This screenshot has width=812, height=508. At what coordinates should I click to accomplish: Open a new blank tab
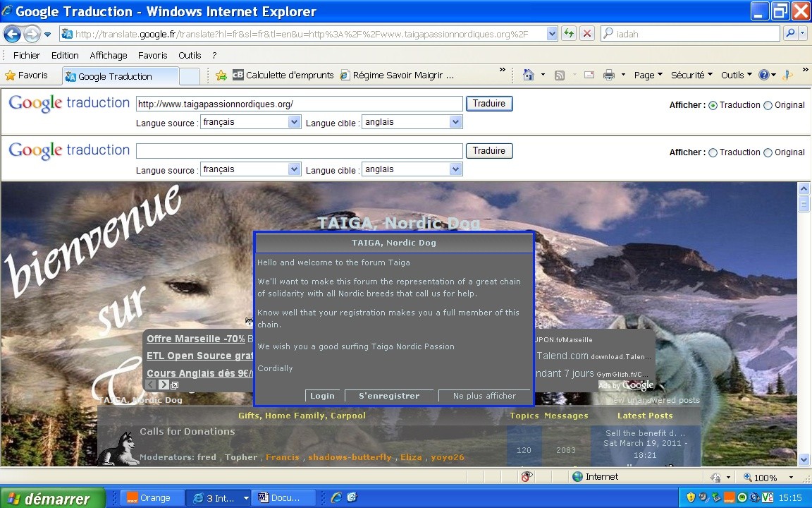pos(190,76)
